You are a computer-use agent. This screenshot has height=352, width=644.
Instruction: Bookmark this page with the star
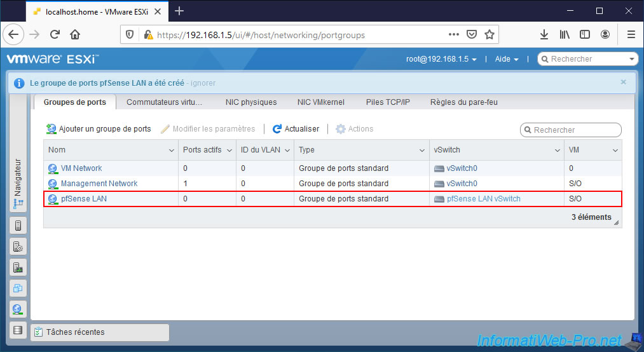489,34
